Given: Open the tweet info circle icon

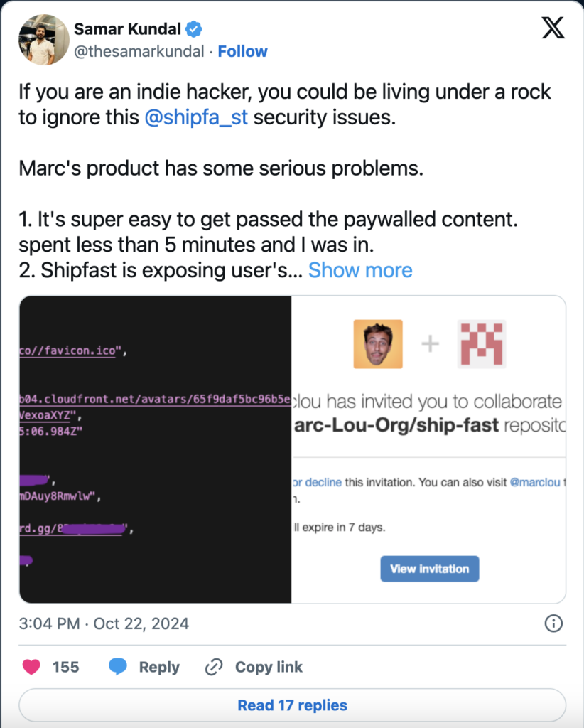Looking at the screenshot, I should point(553,623).
